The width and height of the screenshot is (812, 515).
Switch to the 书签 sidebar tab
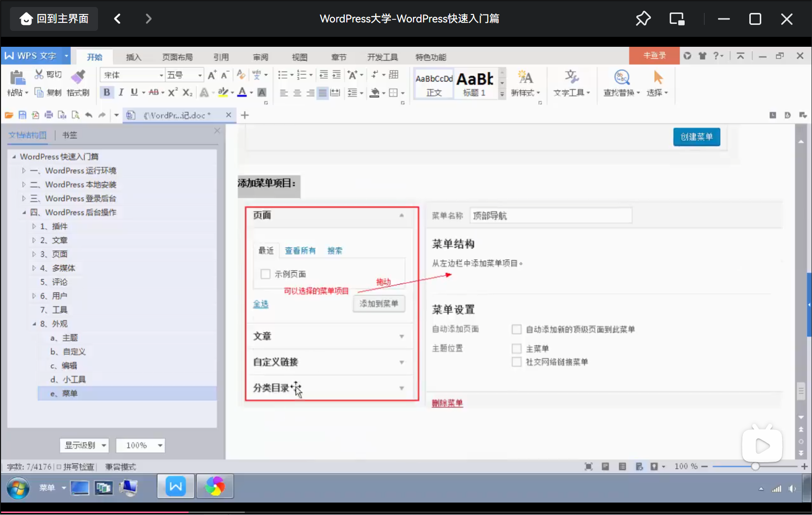click(70, 135)
